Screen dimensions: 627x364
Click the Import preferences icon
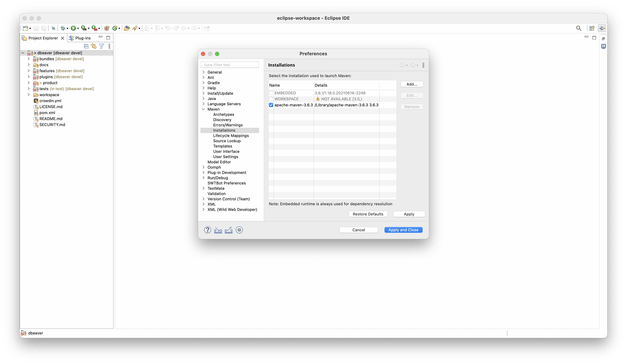[x=218, y=230]
